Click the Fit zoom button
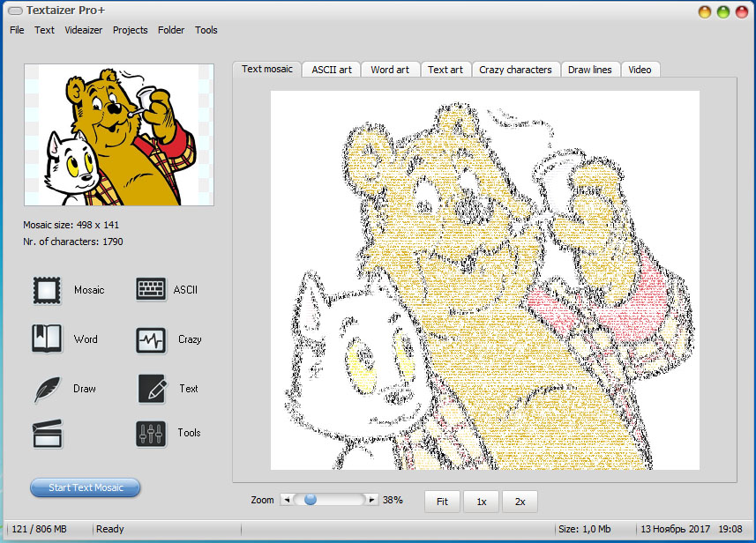The image size is (756, 543). point(442,502)
